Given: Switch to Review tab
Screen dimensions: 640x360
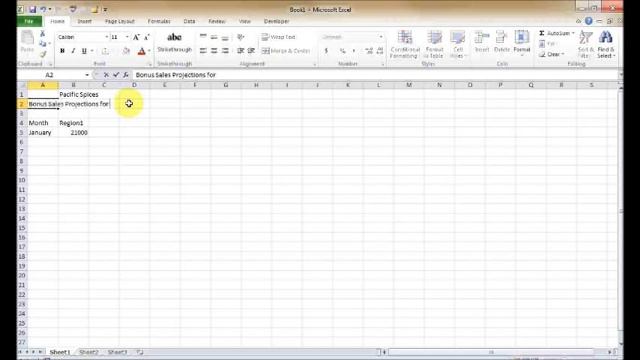Looking at the screenshot, I should 217,21.
